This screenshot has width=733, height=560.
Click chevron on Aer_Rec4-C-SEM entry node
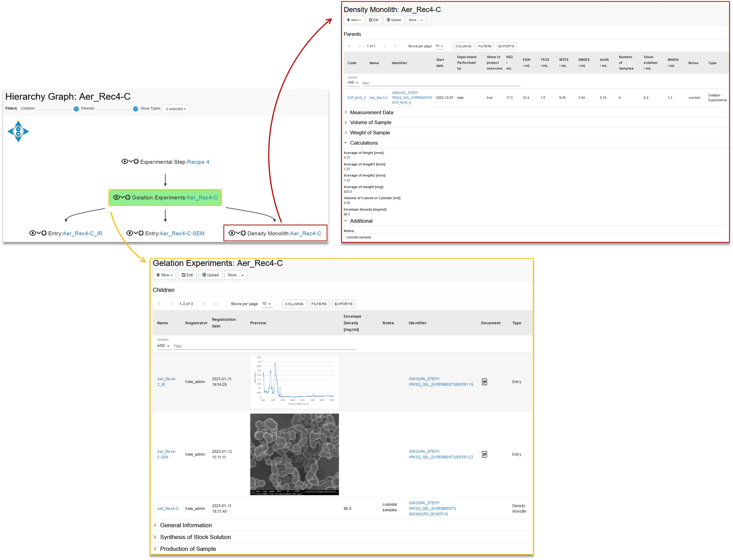[135, 233]
